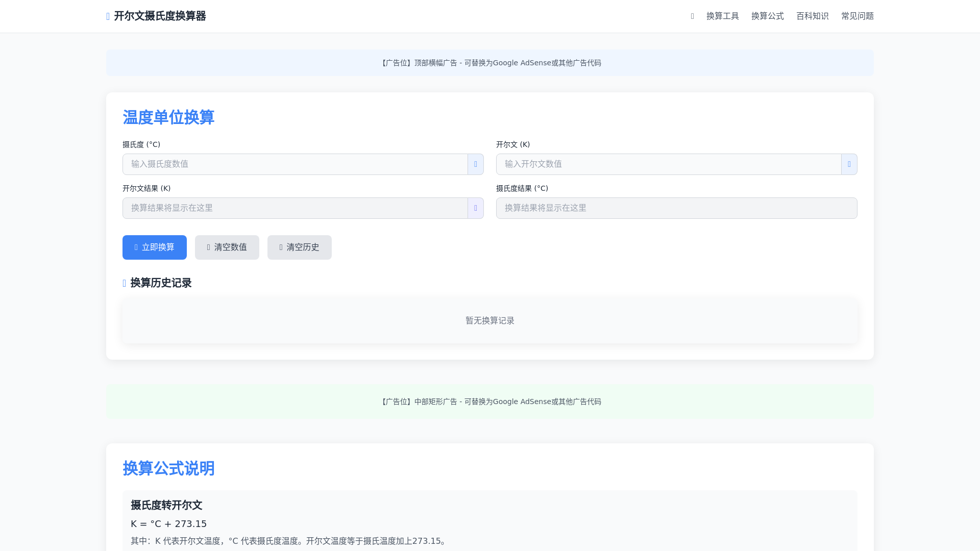Click the top banner ad 顶部横幅广告
The image size is (980, 551).
tap(490, 63)
